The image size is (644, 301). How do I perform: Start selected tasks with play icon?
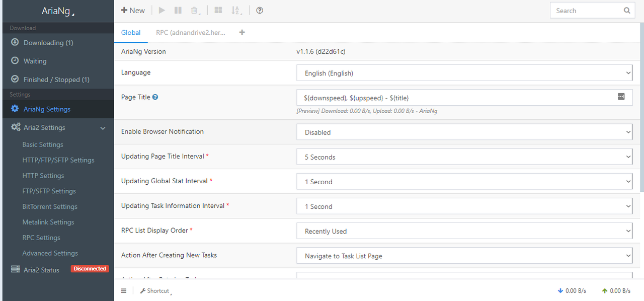(162, 11)
